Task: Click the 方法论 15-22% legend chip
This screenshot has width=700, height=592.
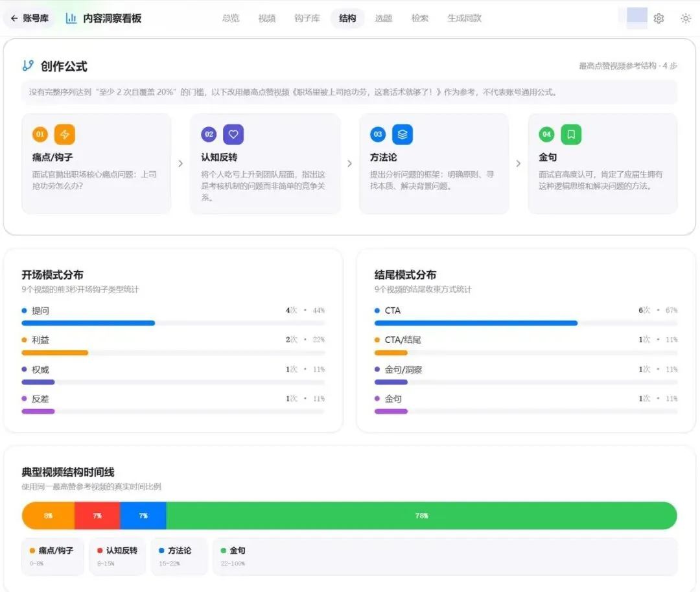Action: (x=179, y=556)
